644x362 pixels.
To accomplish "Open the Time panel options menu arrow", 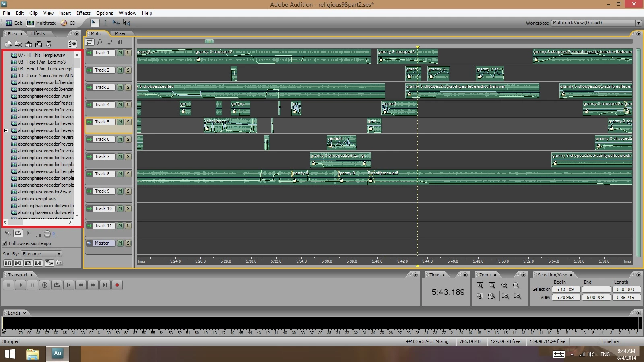I will [x=465, y=275].
